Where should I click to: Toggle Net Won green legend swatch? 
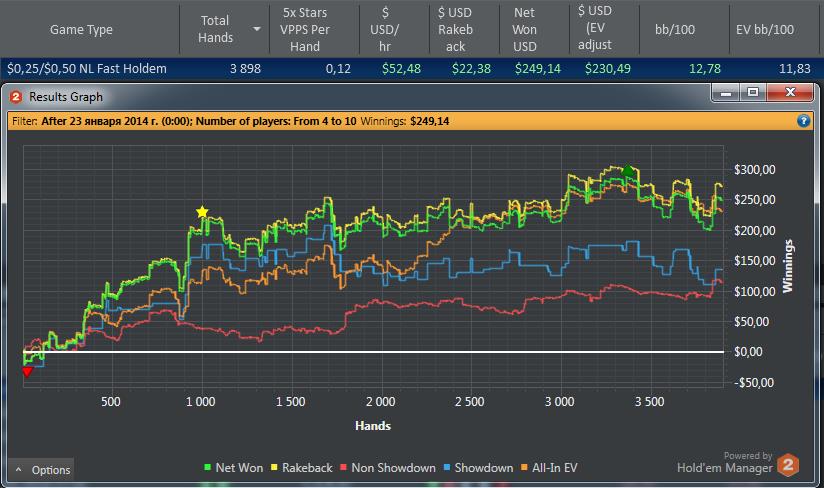(208, 468)
